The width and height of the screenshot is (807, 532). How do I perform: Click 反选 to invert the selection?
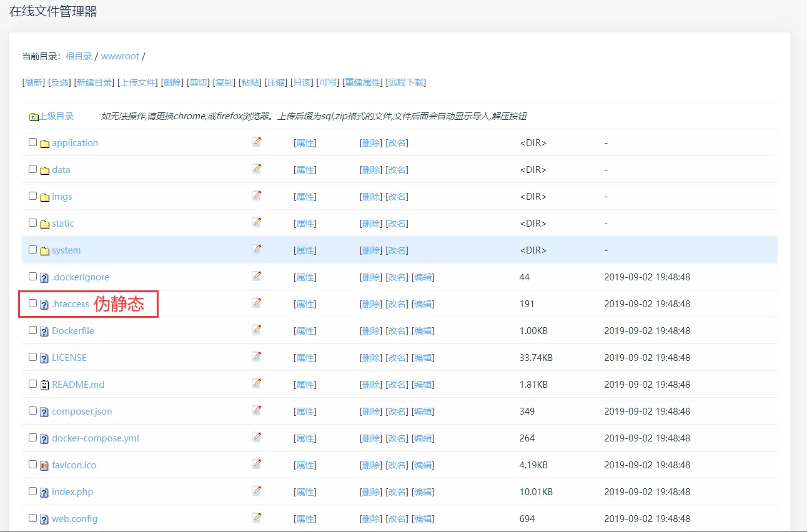point(58,82)
